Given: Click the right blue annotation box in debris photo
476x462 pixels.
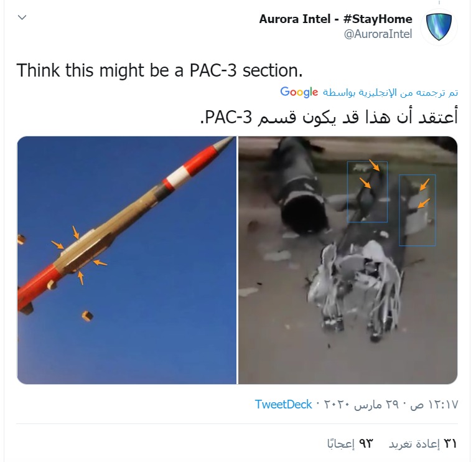Looking at the screenshot, I should [x=418, y=210].
